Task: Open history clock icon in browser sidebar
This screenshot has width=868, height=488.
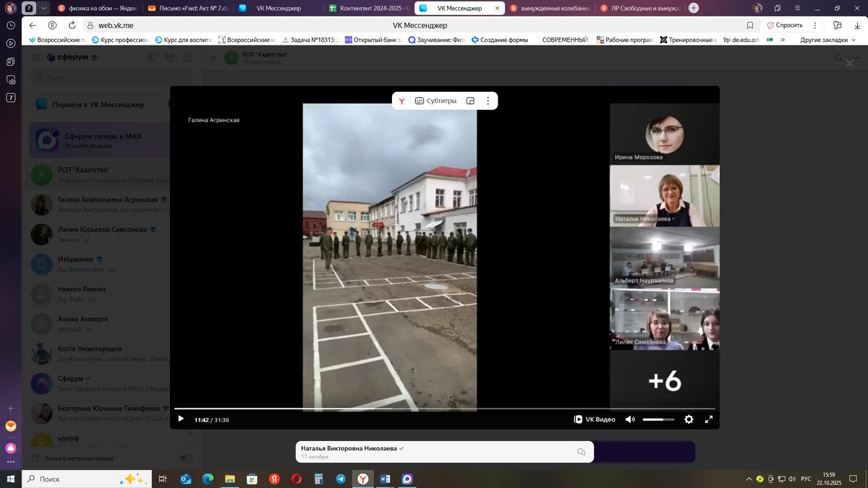Action: [x=11, y=25]
